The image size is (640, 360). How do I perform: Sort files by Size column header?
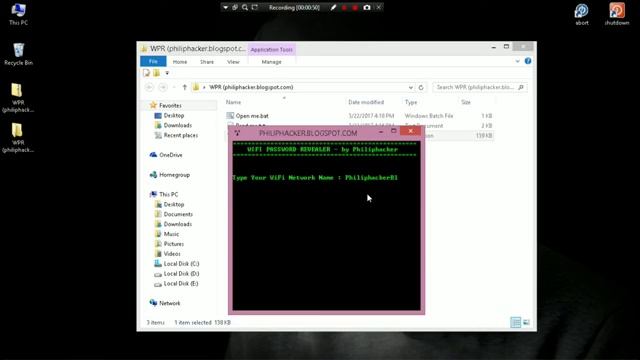pyautogui.click(x=466, y=102)
